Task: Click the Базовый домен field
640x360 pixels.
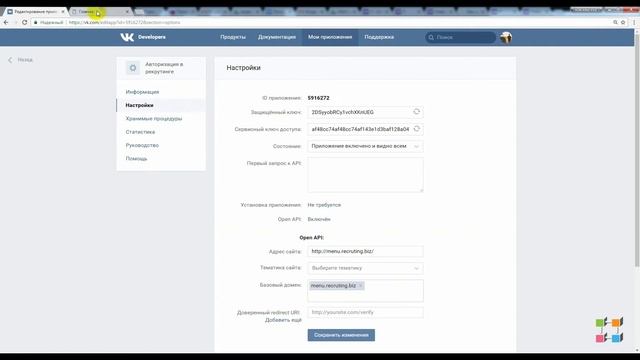Action: pos(365,291)
